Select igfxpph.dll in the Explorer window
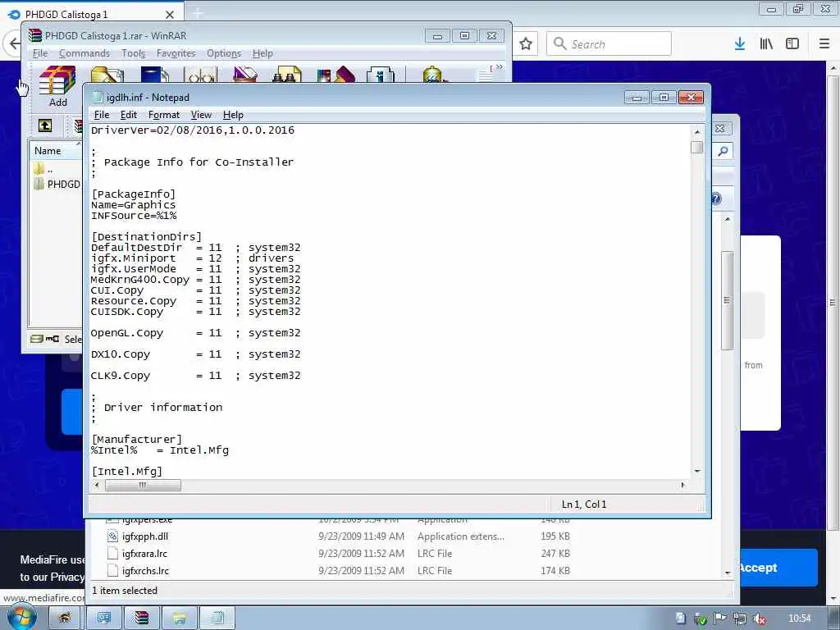Viewport: 840px width, 630px height. pyautogui.click(x=145, y=536)
